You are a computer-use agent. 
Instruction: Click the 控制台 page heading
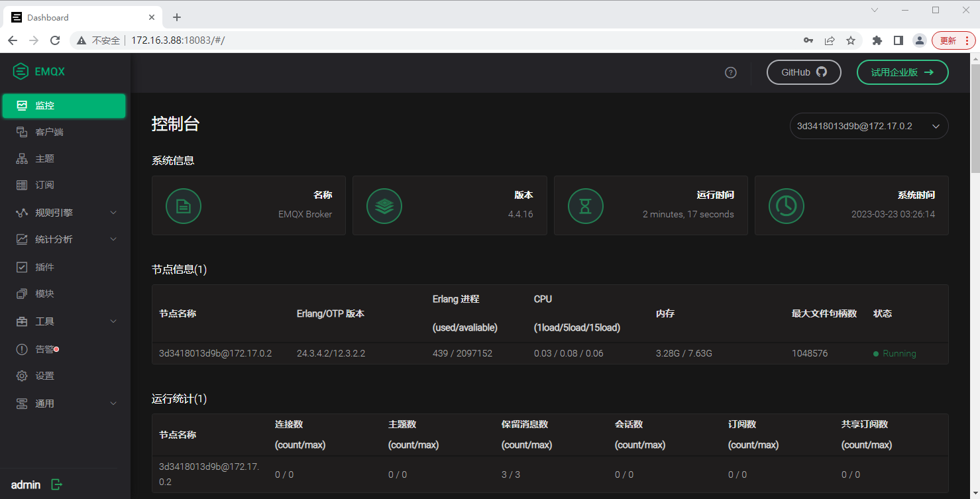(x=176, y=124)
